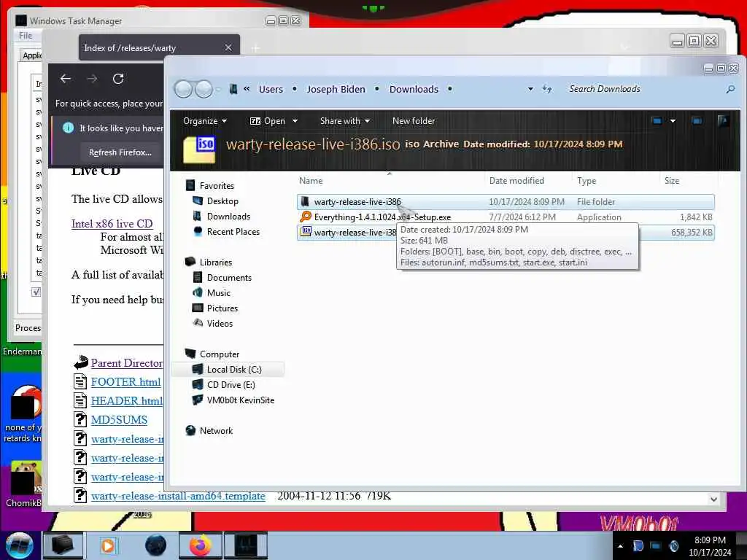Toggle the preview pane icon
The width and height of the screenshot is (747, 560).
[x=697, y=121]
